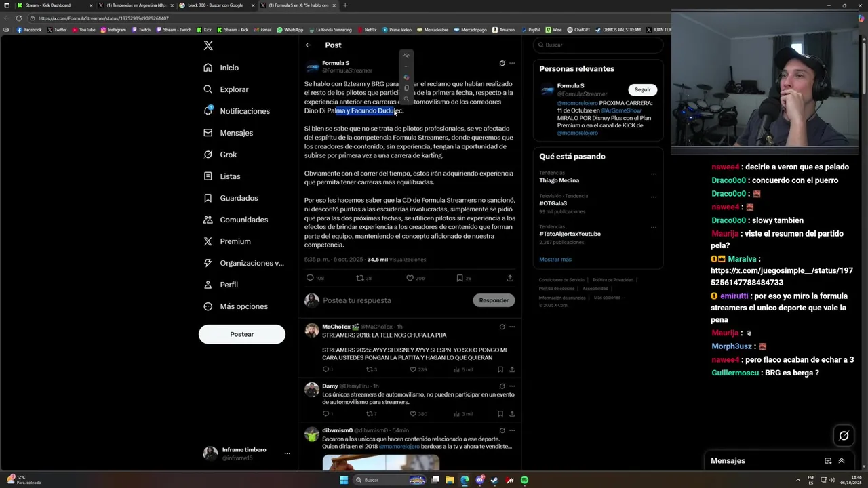Open Política de Privacidad link
The width and height of the screenshot is (868, 488).
click(612, 280)
